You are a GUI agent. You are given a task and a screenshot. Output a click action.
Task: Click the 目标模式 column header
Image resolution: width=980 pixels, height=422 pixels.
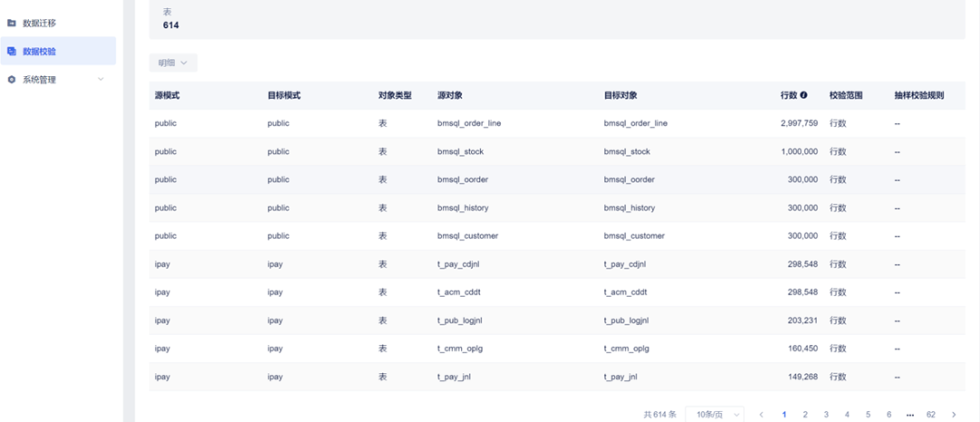[x=284, y=95]
